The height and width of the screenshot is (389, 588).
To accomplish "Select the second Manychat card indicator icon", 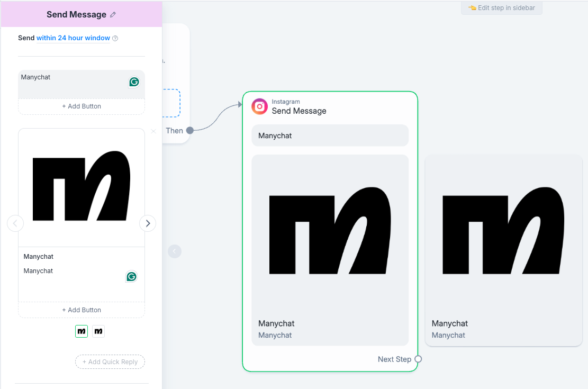I will [x=98, y=331].
